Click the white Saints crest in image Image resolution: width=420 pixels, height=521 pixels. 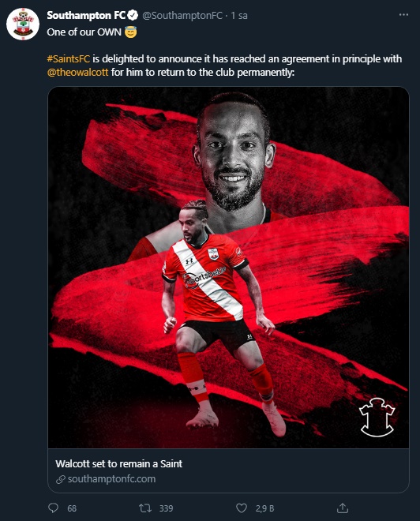[x=377, y=417]
